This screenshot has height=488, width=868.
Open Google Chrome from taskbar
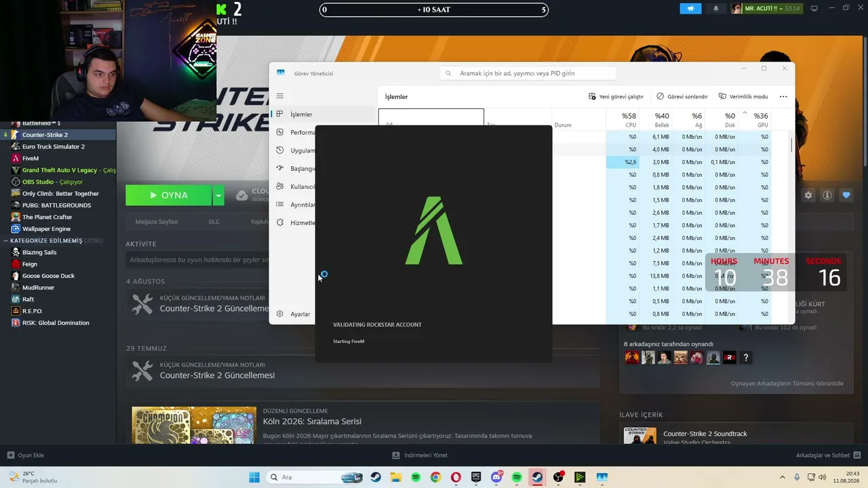tap(435, 477)
